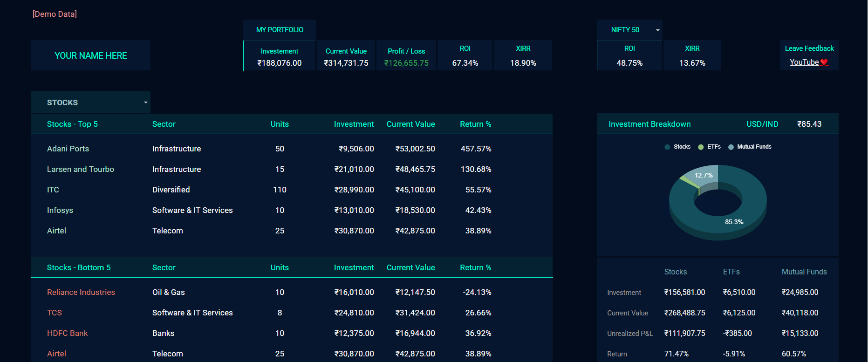
Task: Click the HDFC Bank investment ₹12,375.00
Action: 354,333
